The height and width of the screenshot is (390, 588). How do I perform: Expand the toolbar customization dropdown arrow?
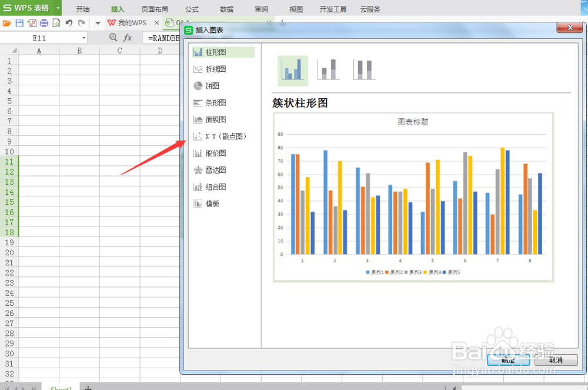pyautogui.click(x=98, y=22)
